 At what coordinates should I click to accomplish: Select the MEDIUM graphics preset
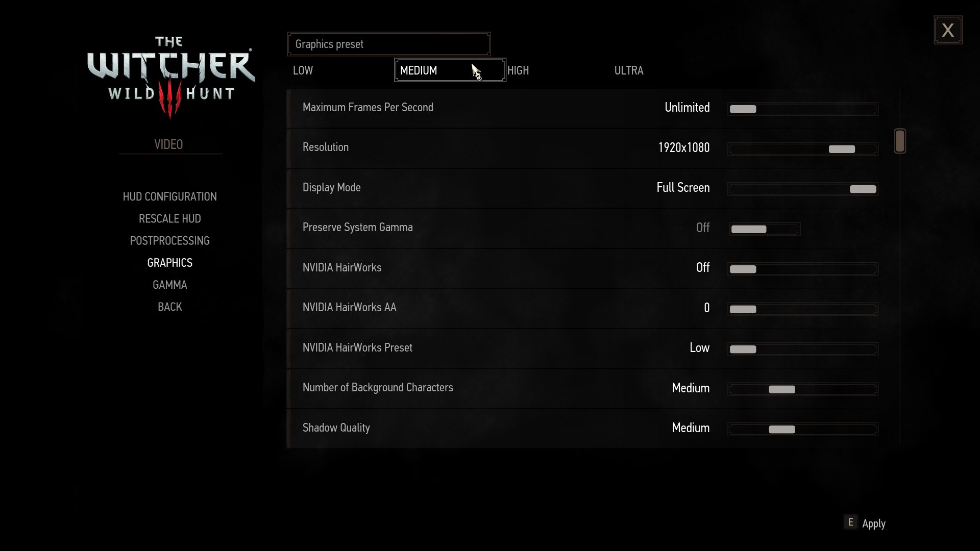click(449, 70)
